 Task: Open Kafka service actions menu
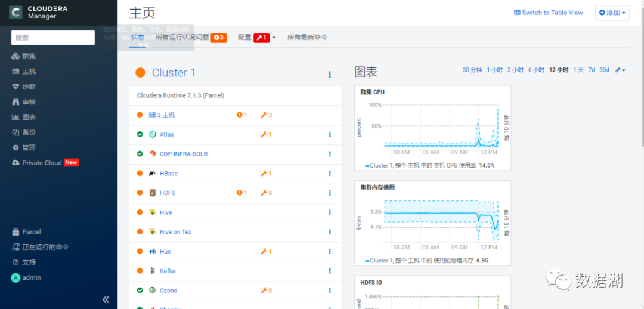click(329, 271)
